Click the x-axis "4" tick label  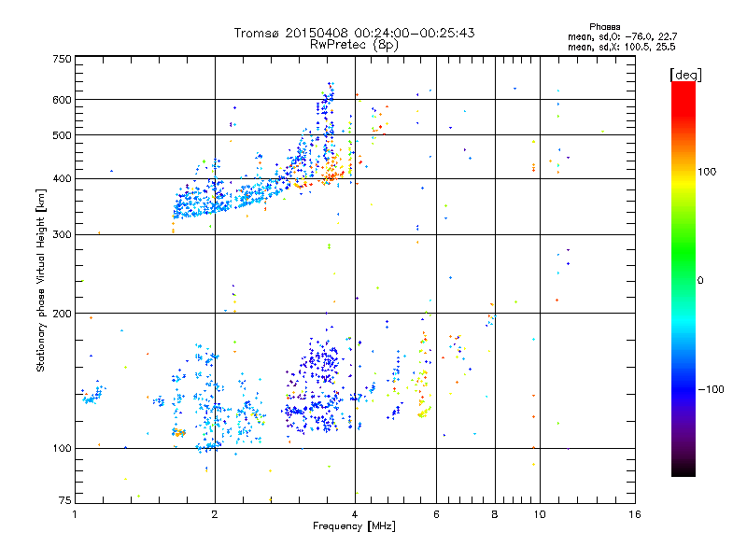pyautogui.click(x=355, y=514)
